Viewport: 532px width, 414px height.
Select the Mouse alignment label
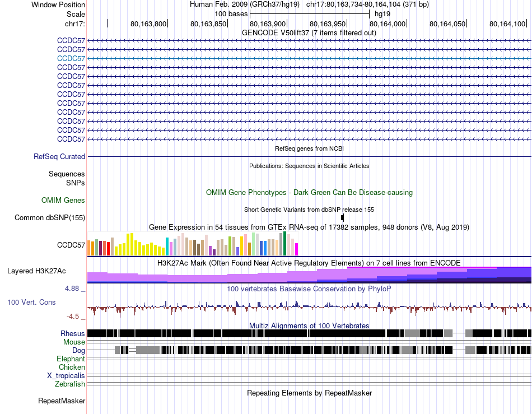pos(74,342)
